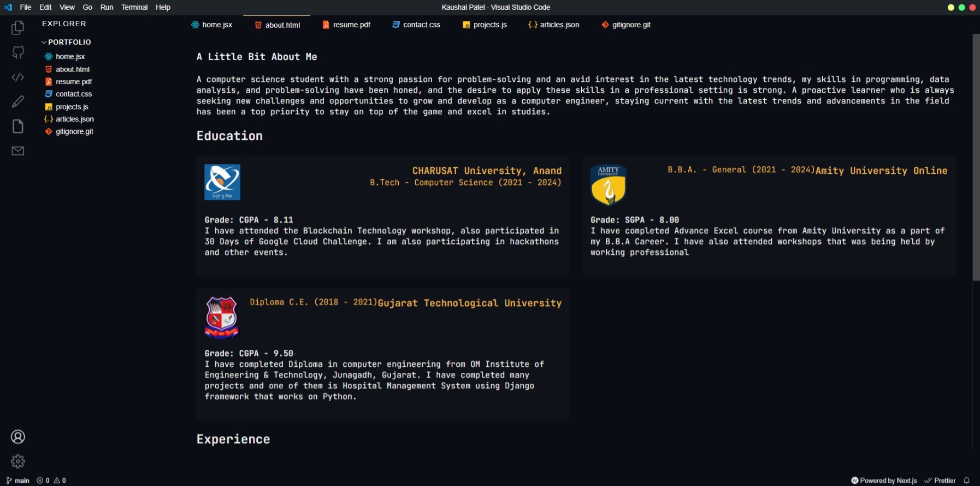Open the File menu
980x486 pixels.
click(x=26, y=7)
